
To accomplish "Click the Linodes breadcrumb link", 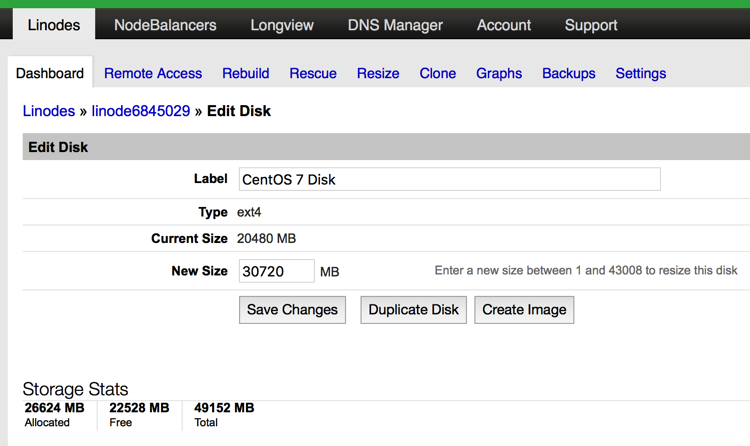I will [49, 111].
